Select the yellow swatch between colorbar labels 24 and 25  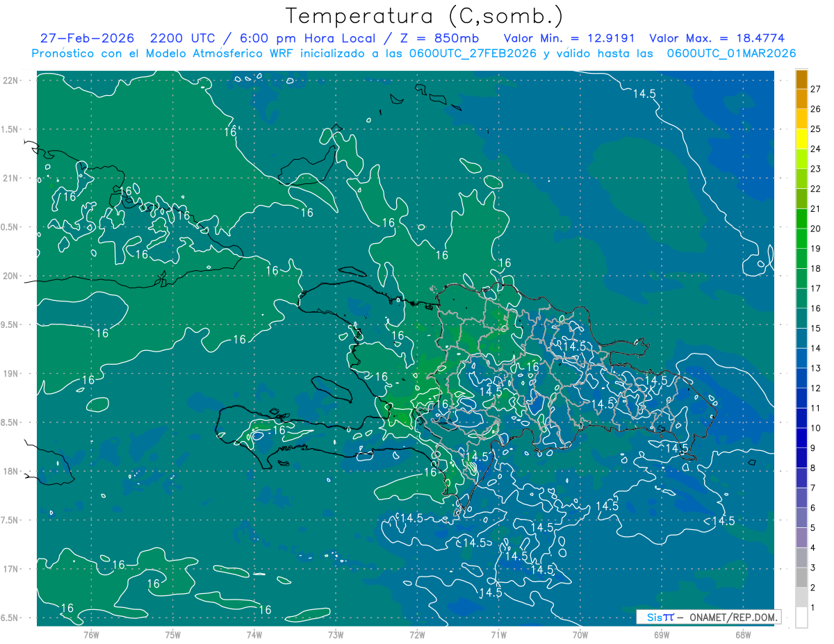[x=801, y=139]
